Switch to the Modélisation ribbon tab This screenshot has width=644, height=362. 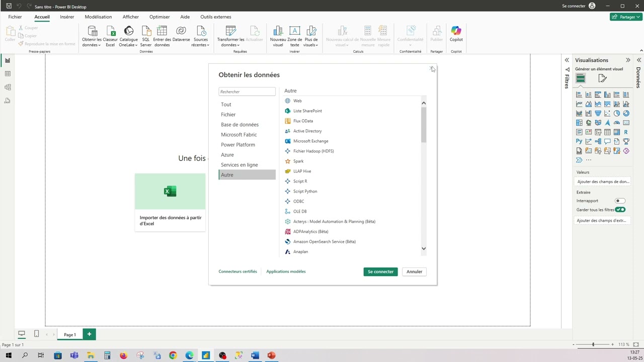coord(98,17)
